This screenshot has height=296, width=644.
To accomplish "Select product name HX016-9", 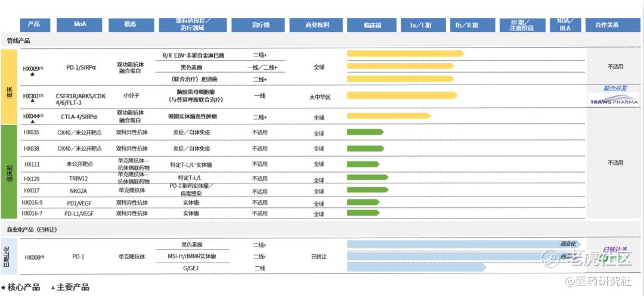I will (x=32, y=202).
